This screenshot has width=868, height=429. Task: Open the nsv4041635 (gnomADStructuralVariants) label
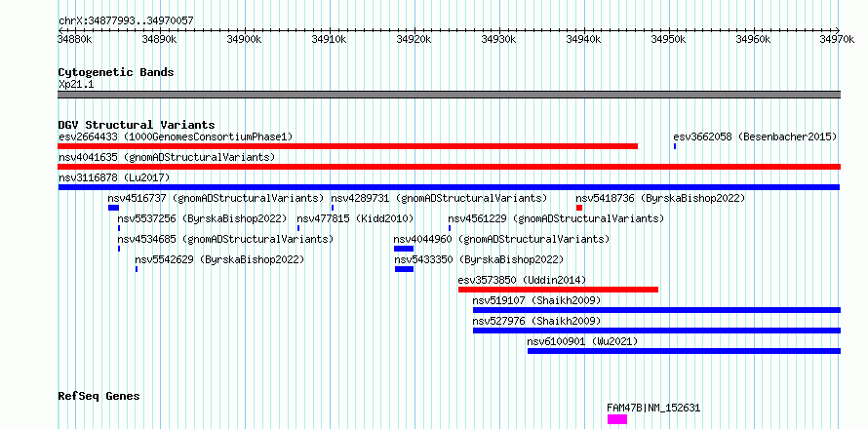click(167, 157)
